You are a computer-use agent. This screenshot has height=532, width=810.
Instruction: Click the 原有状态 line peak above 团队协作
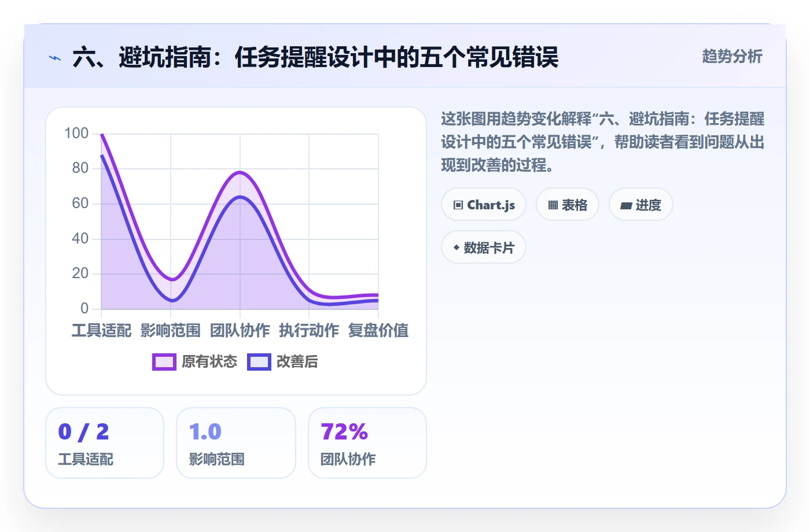coord(240,172)
